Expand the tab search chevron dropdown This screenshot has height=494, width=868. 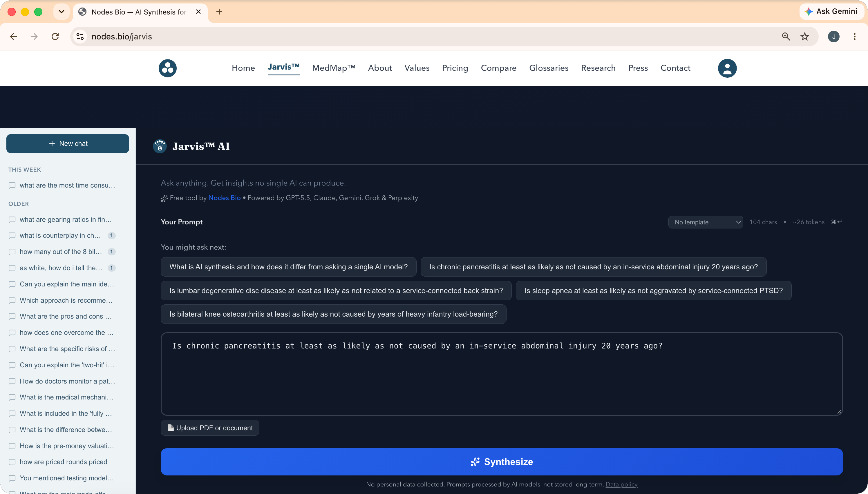(x=62, y=12)
